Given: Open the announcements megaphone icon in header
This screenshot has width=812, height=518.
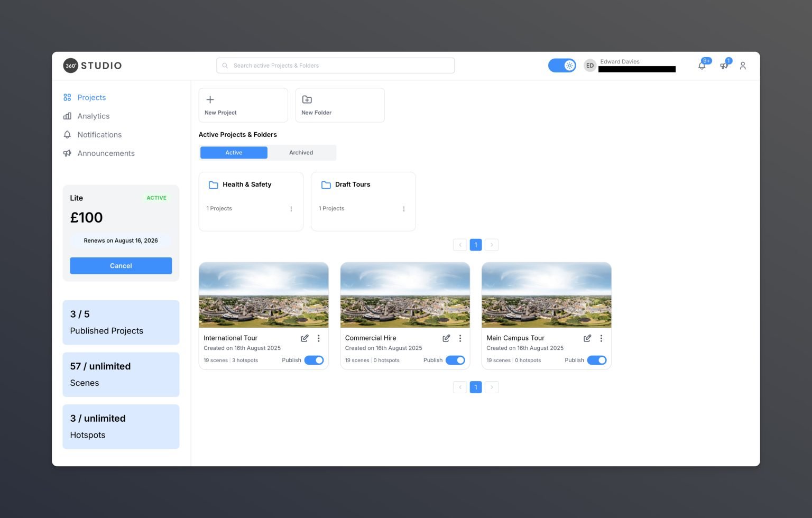Looking at the screenshot, I should click(724, 66).
